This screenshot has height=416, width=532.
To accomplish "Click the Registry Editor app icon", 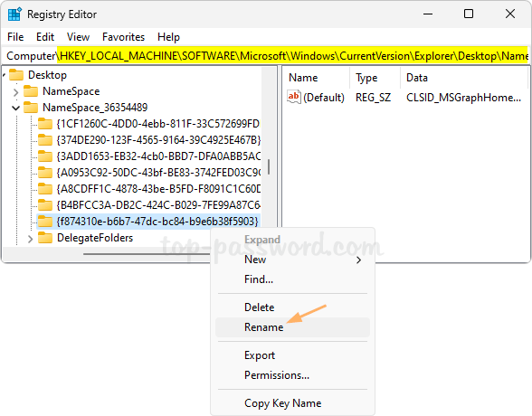I will click(14, 14).
